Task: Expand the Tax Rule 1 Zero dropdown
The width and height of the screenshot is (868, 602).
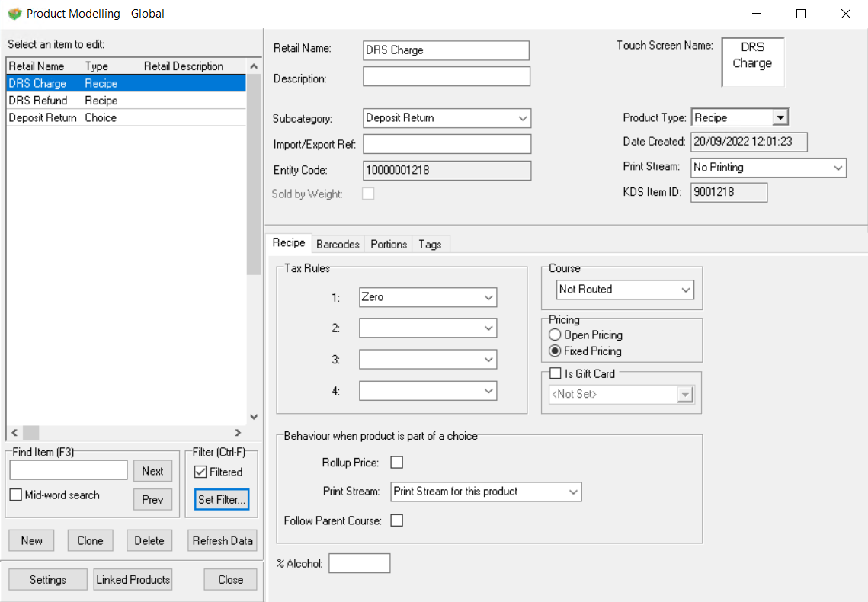Action: (x=428, y=297)
